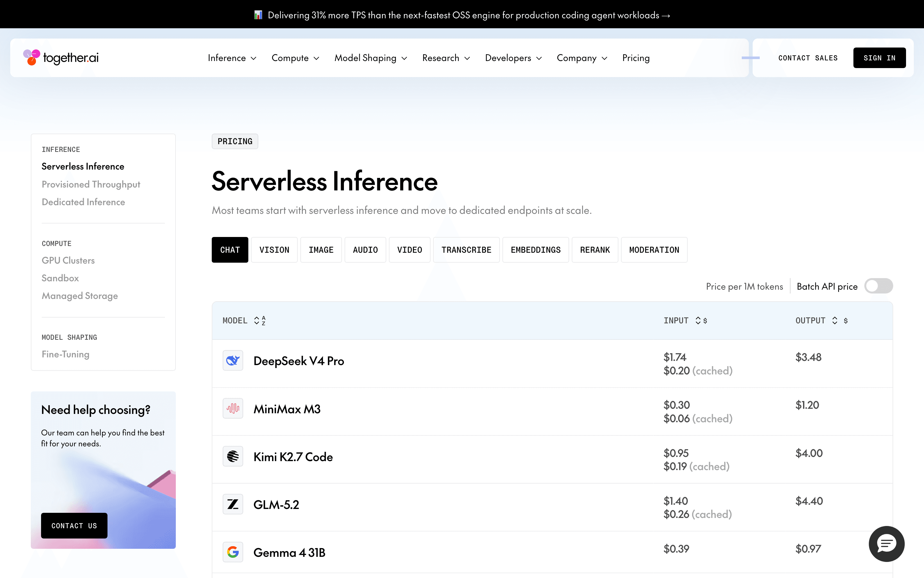Screen dimensions: 924x578
Task: Switch to the VIDEO tab
Action: tap(409, 250)
